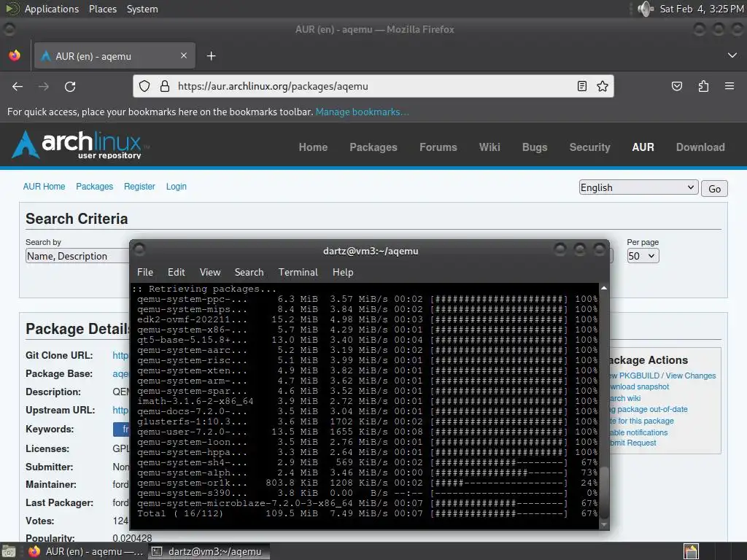Open the tracking protection shield icon
Image resolution: width=747 pixels, height=560 pixels.
144,86
